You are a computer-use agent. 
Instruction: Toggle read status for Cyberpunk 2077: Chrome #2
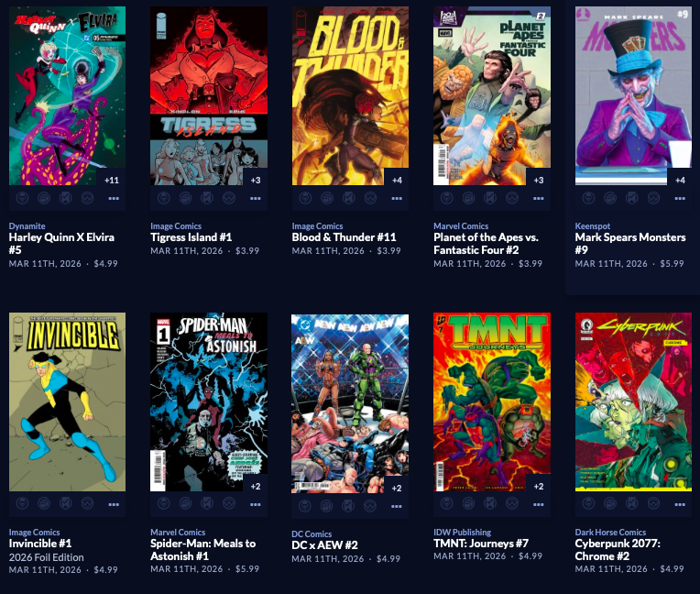[x=631, y=504]
